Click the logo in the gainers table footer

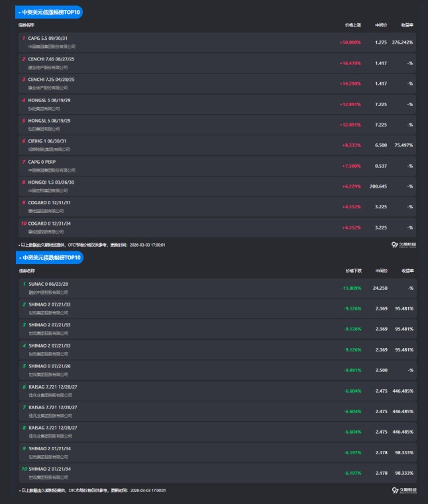(404, 245)
